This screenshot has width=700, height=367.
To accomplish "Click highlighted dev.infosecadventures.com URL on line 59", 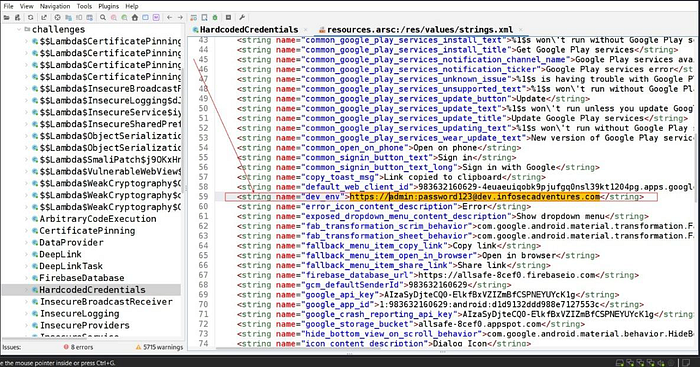I will [475, 197].
